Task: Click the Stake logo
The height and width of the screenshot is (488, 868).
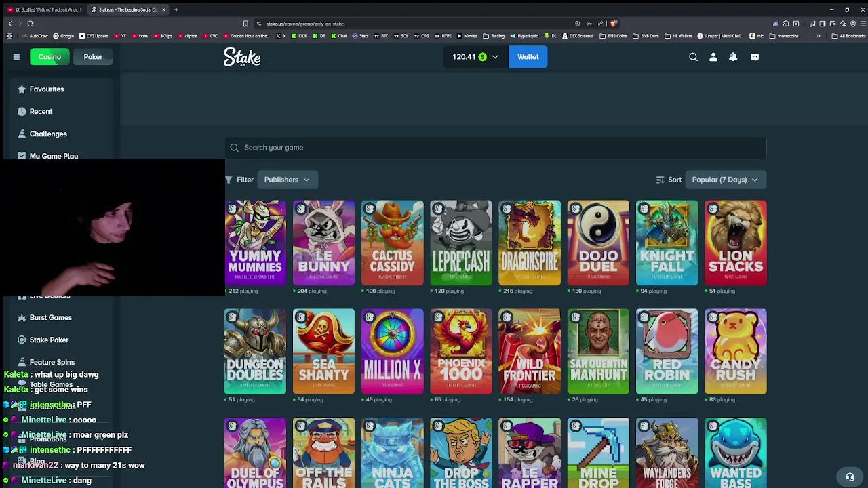Action: click(242, 57)
